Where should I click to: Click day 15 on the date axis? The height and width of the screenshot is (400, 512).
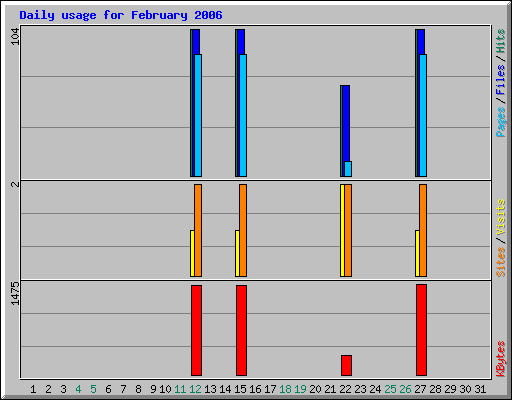pos(240,389)
